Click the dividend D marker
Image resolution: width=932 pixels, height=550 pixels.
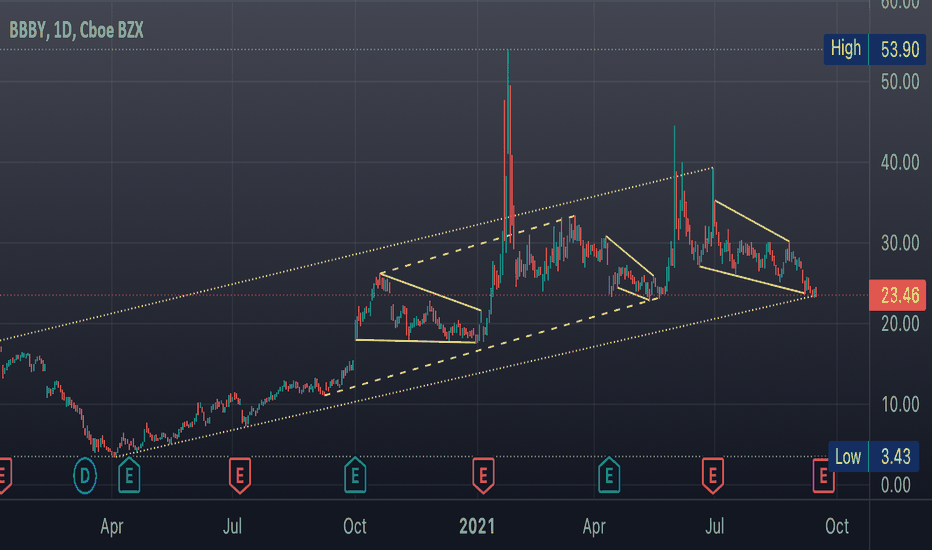[85, 476]
